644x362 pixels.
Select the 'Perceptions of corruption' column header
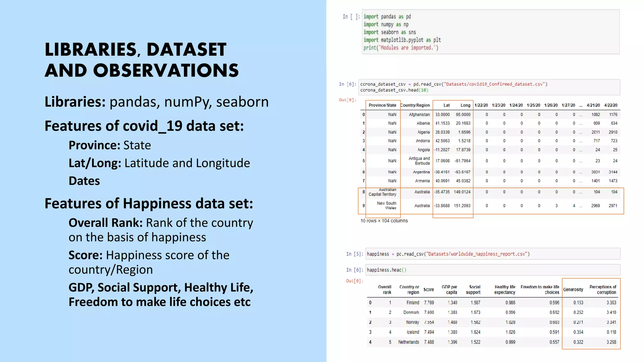point(603,289)
